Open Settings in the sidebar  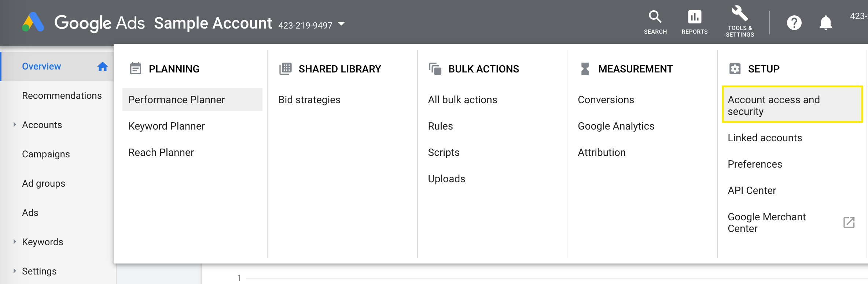(x=39, y=271)
